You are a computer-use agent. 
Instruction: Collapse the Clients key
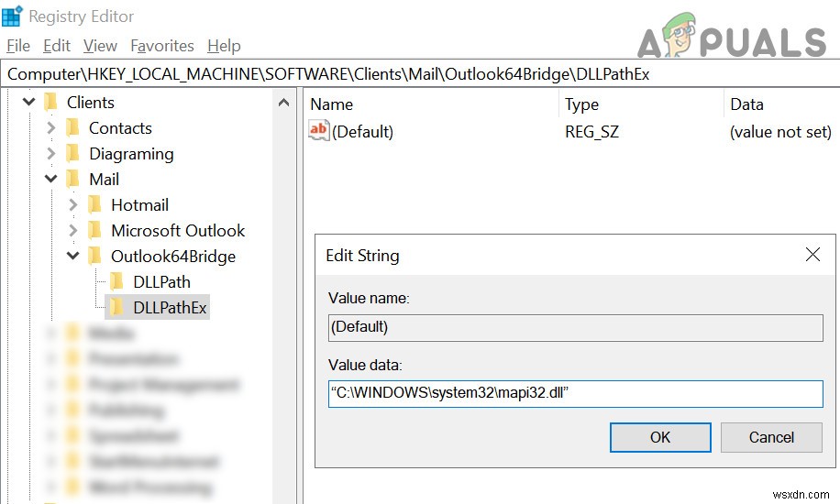pyautogui.click(x=29, y=102)
